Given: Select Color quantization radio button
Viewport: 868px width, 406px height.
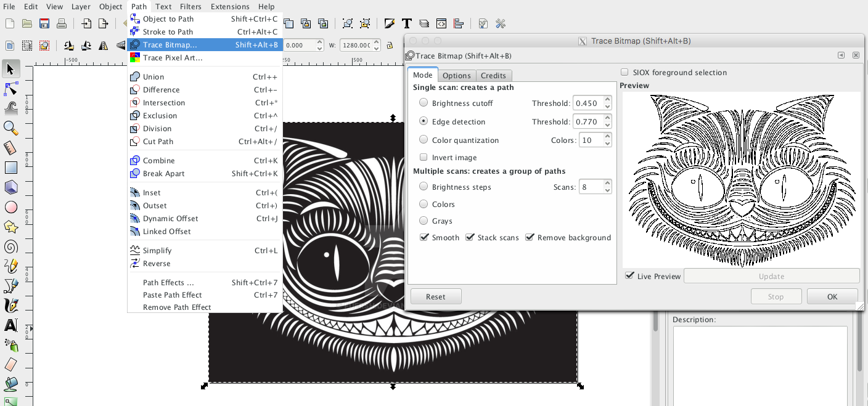Looking at the screenshot, I should (424, 140).
